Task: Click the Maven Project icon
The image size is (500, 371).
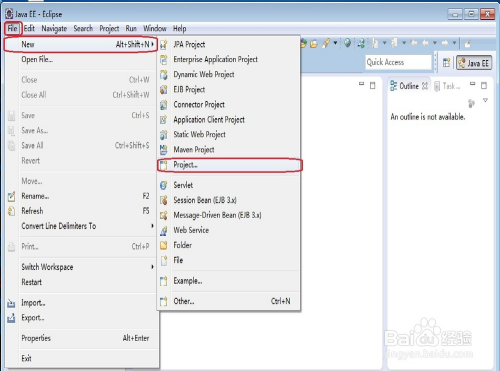Action: [163, 150]
